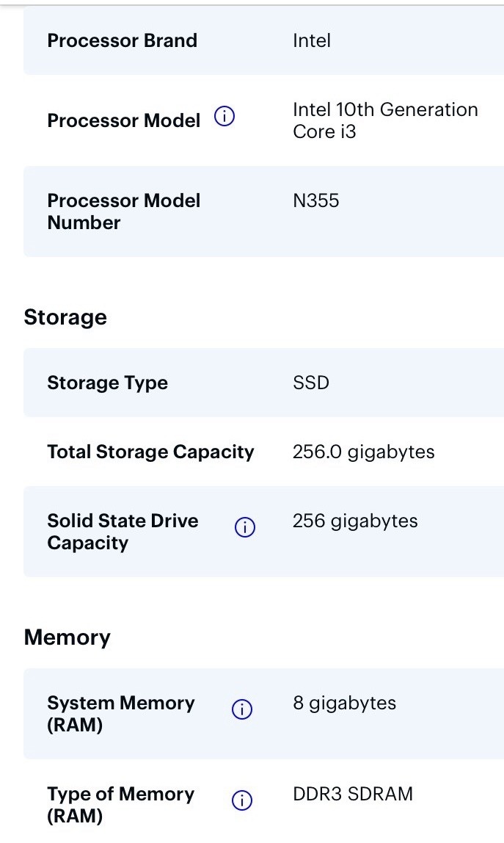Viewport: 504px width, 843px height.
Task: Open info icon beside Processor Model
Action: 224,116
